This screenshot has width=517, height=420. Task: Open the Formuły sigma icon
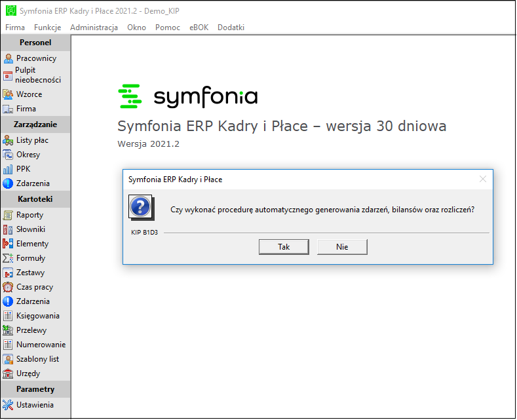point(8,258)
